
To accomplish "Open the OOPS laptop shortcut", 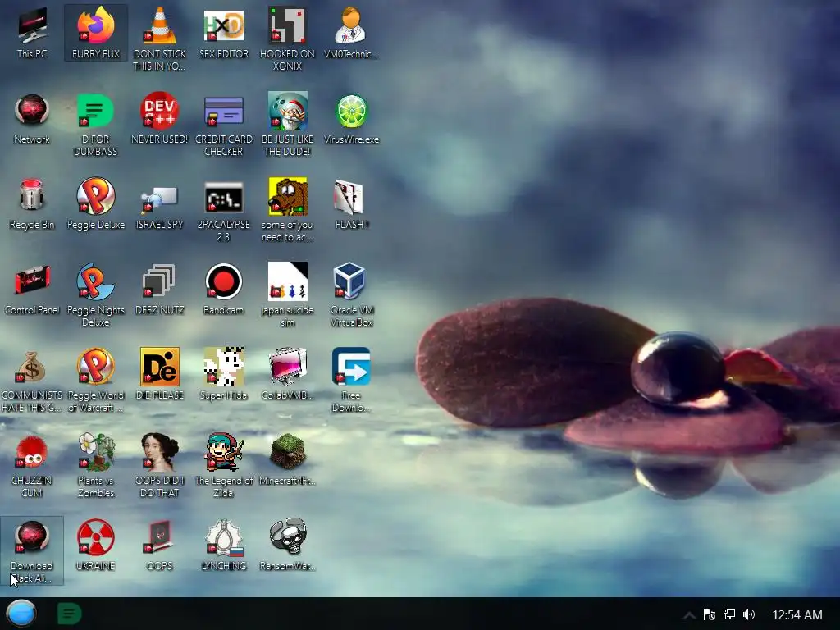I will pyautogui.click(x=160, y=546).
